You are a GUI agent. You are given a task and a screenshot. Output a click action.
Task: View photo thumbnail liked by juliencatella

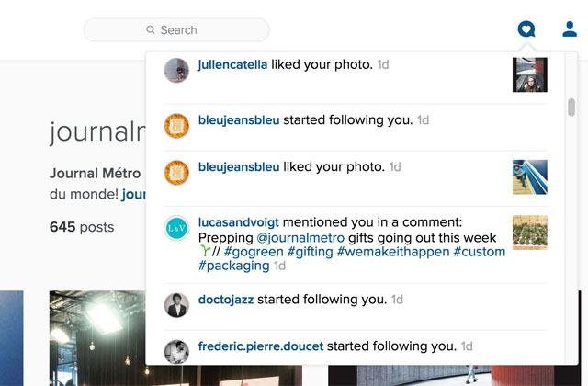tap(530, 74)
